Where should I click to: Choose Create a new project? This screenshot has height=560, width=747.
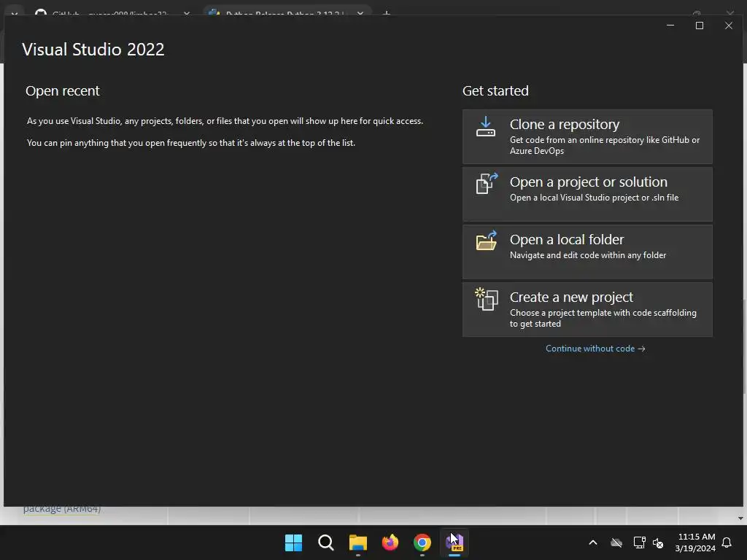pos(587,309)
